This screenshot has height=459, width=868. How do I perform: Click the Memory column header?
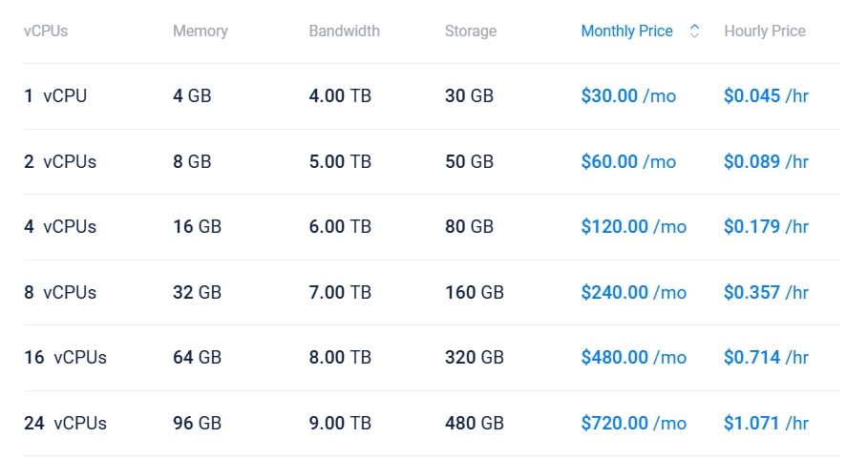point(200,31)
